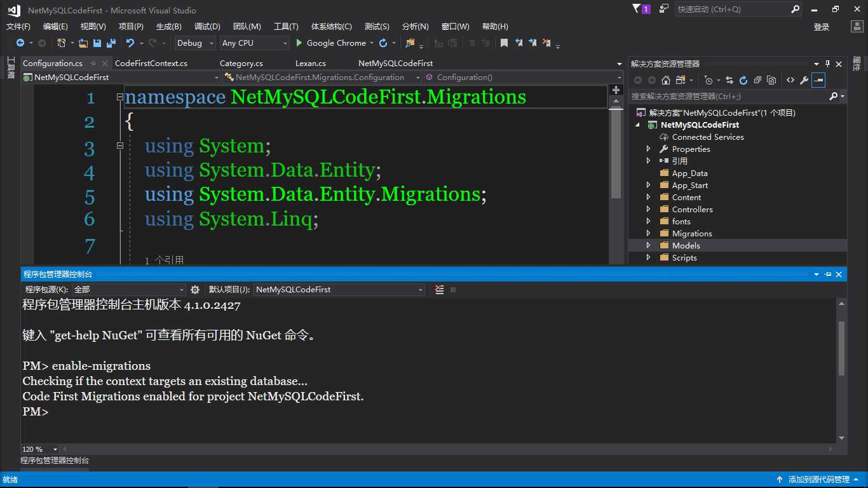Click Show All Files icon in Solution Explorer
The width and height of the screenshot is (868, 488).
(x=771, y=80)
